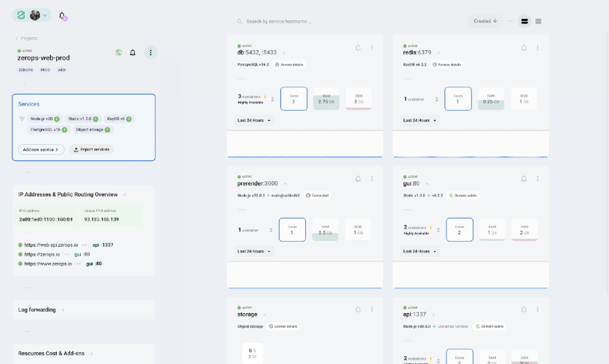Open the redis:6379 service title
The width and height of the screenshot is (609, 364).
[417, 52]
